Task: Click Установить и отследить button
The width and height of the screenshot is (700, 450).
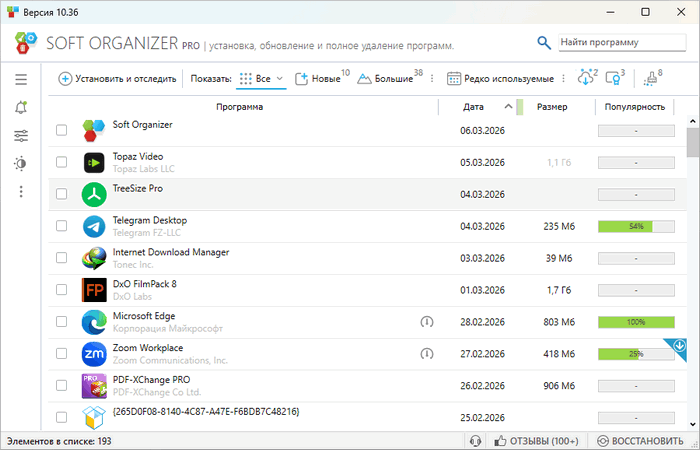Action: click(117, 78)
